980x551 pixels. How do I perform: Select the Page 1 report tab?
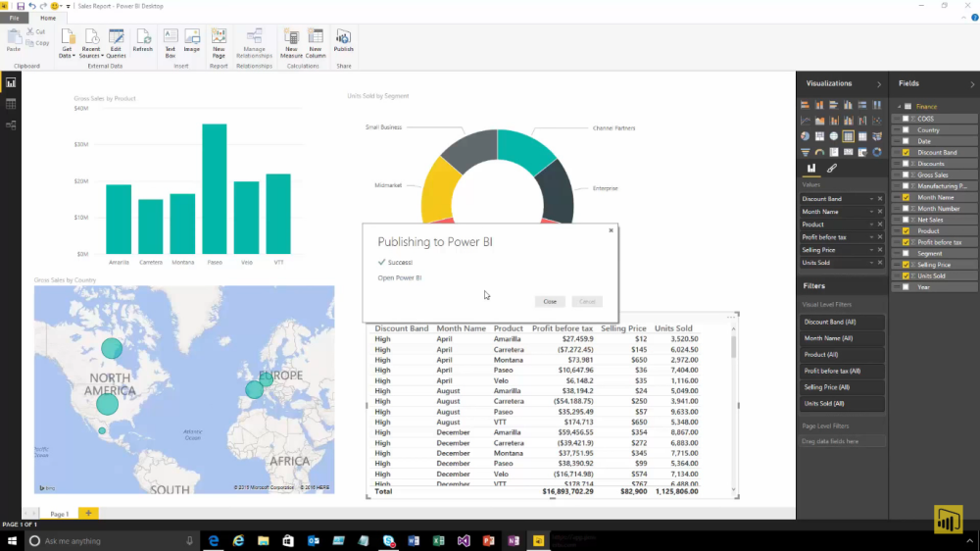pyautogui.click(x=60, y=514)
